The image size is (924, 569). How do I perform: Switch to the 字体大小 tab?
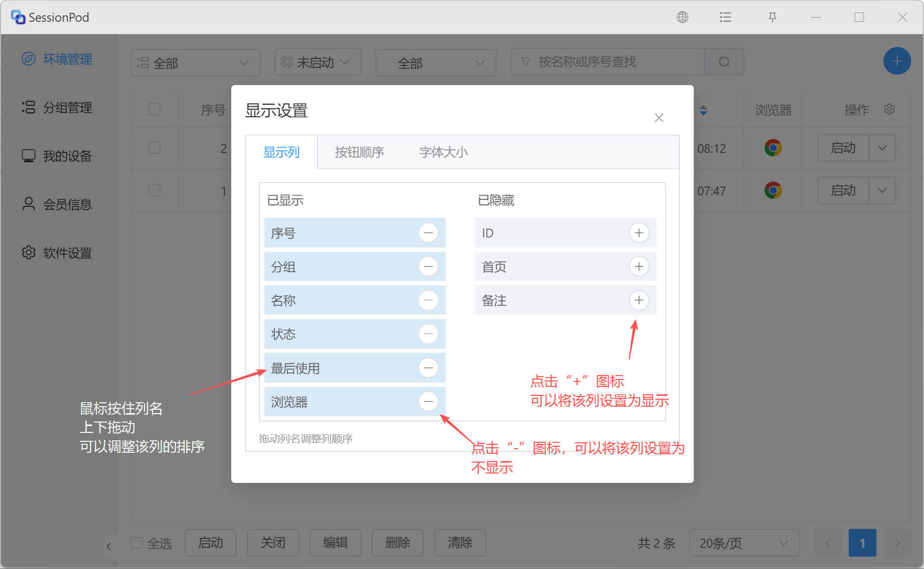pos(443,152)
